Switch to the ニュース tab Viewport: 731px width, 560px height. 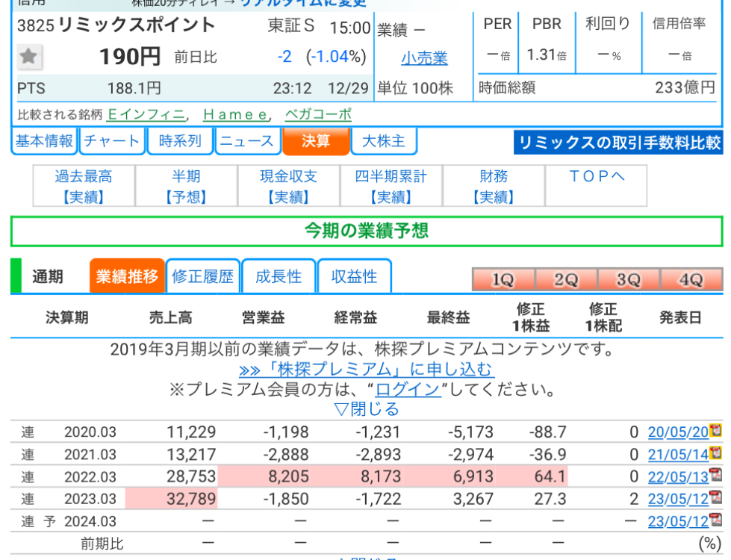(247, 141)
